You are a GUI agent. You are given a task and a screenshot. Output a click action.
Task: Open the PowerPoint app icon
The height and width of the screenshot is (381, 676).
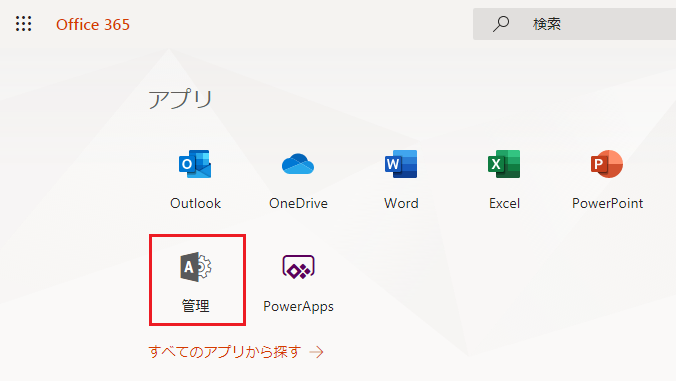pyautogui.click(x=607, y=164)
